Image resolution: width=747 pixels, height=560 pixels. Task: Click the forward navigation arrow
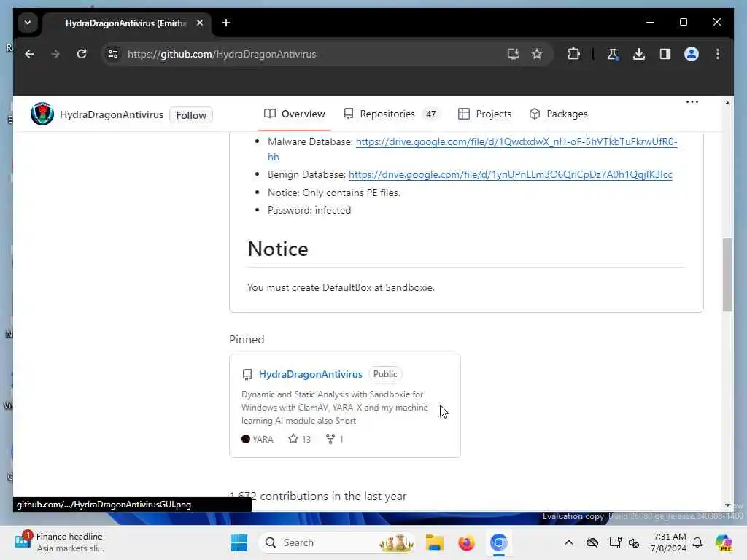click(55, 54)
